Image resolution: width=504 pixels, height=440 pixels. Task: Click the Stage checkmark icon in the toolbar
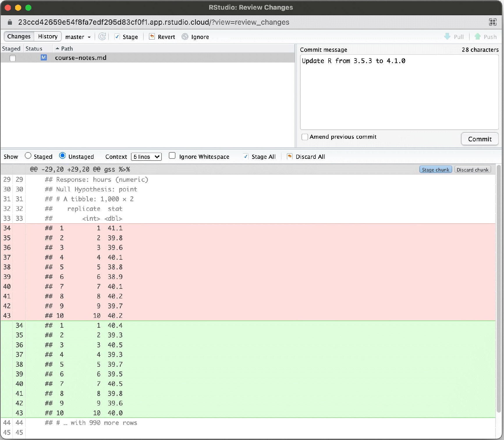[117, 37]
